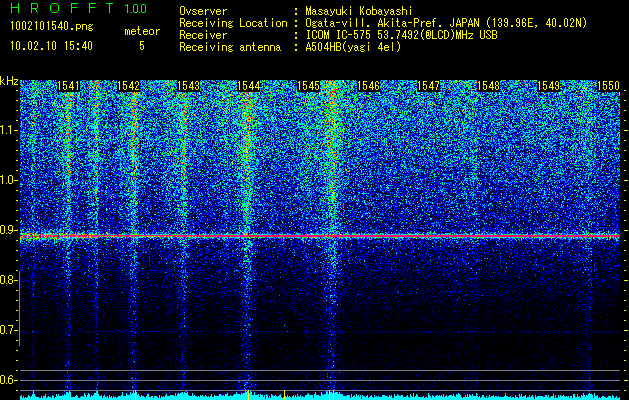Image resolution: width=629 pixels, height=400 pixels.
Task: Click the 0.8 frequency axis label
Action: pyautogui.click(x=8, y=280)
